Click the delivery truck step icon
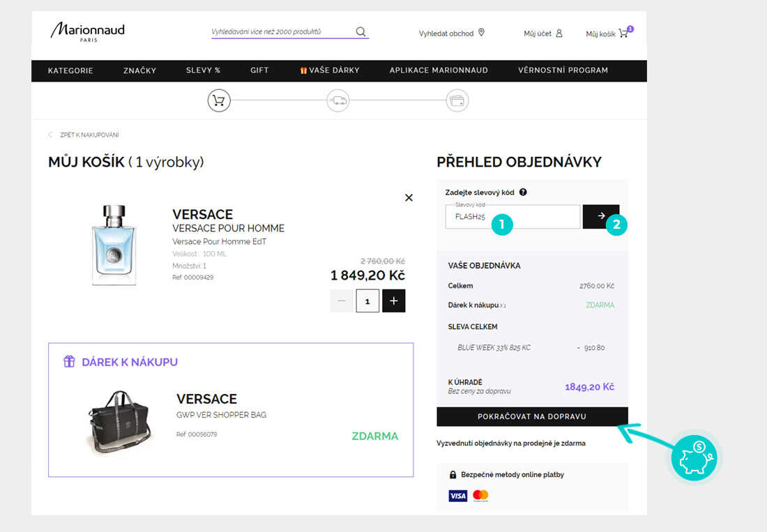Image resolution: width=767 pixels, height=532 pixels. tap(338, 100)
